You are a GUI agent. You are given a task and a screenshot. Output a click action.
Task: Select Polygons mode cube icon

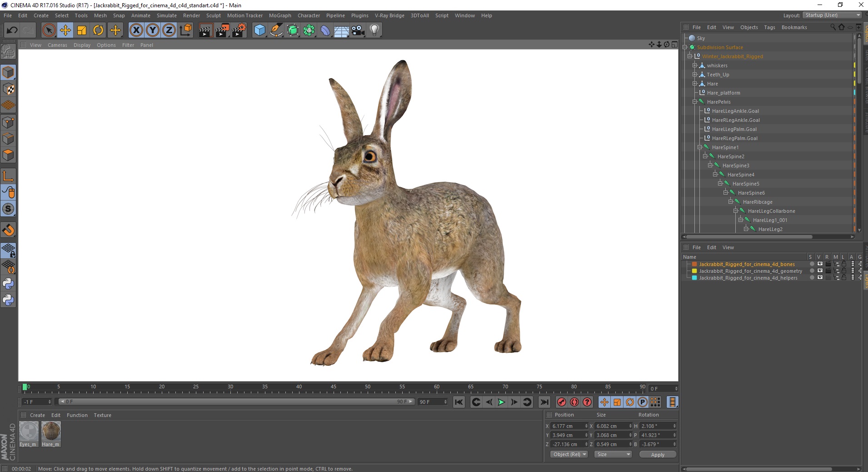[8, 155]
